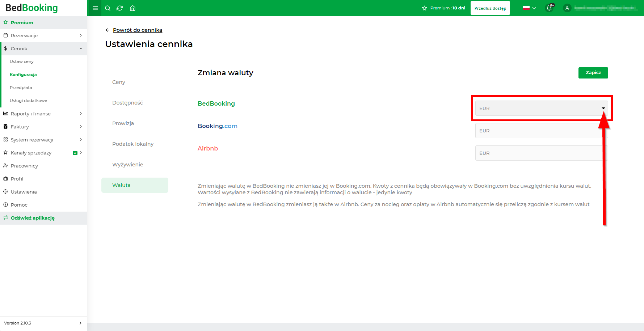The height and width of the screenshot is (331, 644).
Task: Open the BedBooking currency EUR dropdown
Action: [542, 108]
